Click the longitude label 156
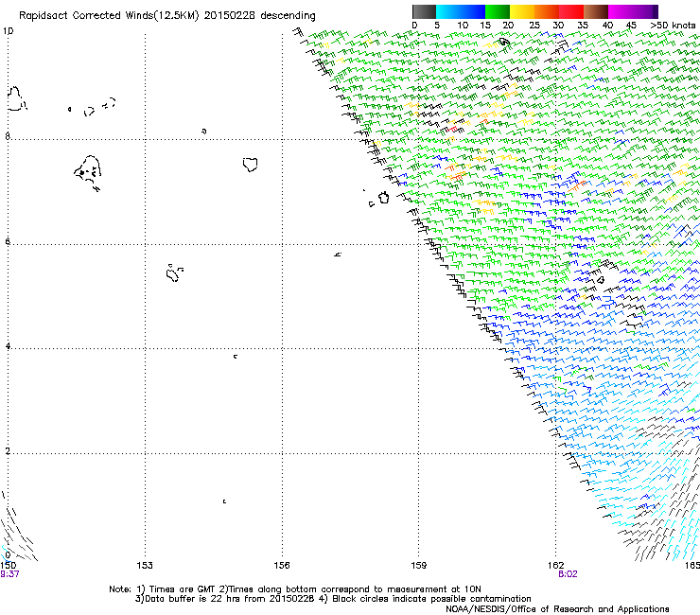Image resolution: width=700 pixels, height=615 pixels. tap(282, 566)
